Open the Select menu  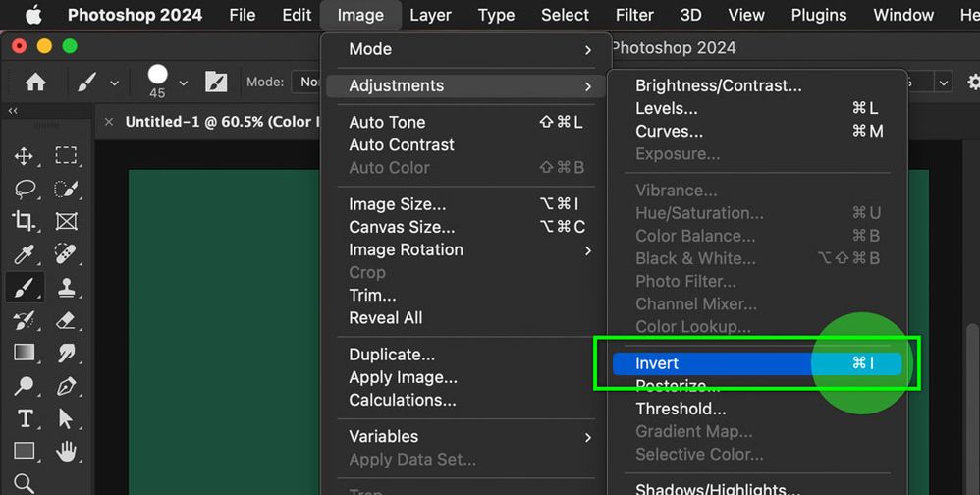tap(565, 15)
